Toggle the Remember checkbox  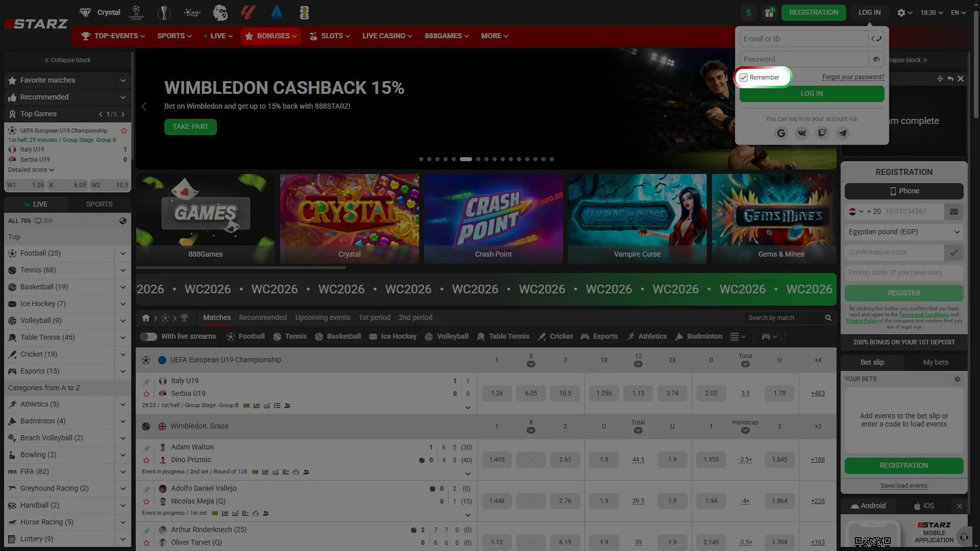[744, 78]
